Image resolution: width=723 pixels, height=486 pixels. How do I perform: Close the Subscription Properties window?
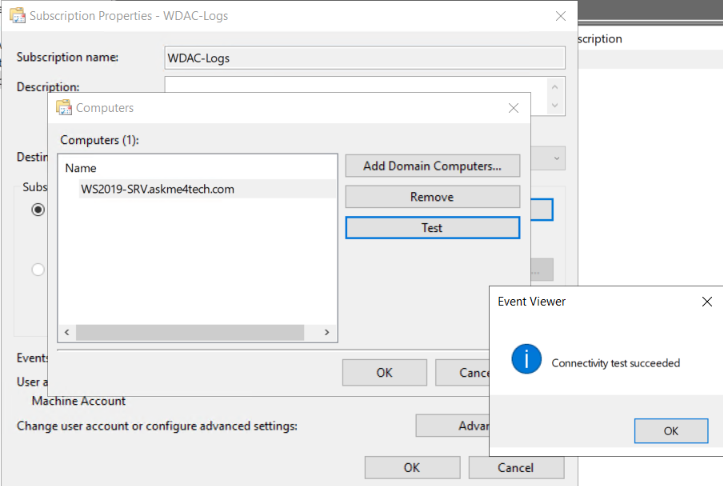click(x=563, y=16)
